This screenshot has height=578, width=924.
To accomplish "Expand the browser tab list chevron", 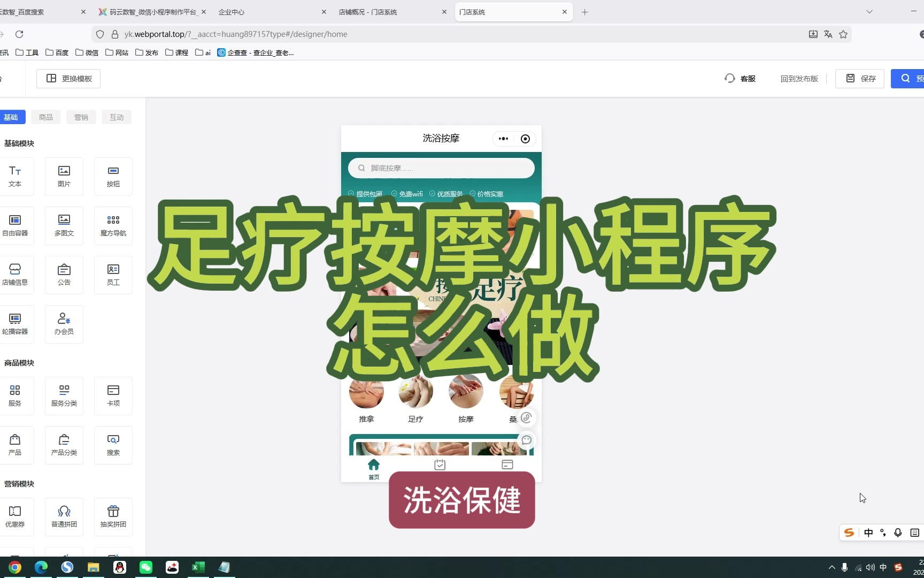I will [869, 12].
